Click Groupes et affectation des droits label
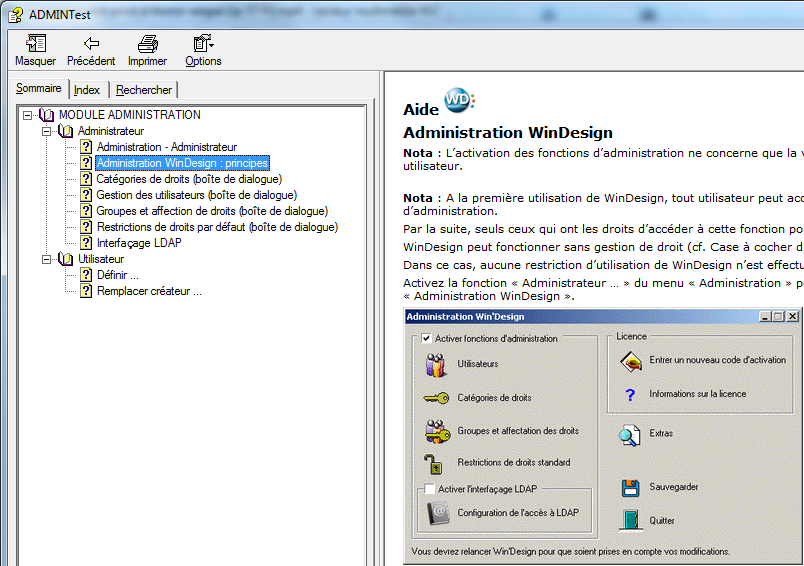The width and height of the screenshot is (804, 566). click(x=518, y=431)
